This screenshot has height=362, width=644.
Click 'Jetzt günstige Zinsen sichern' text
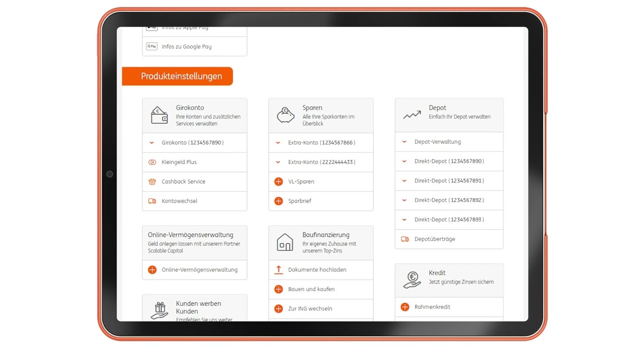461,282
